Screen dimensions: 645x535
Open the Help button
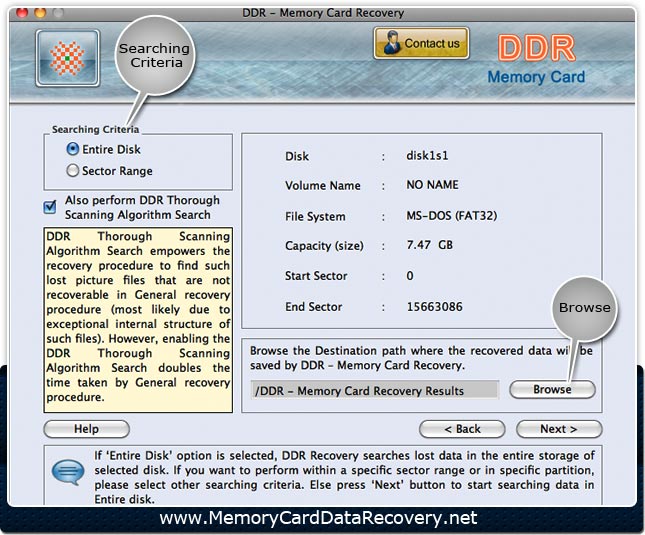coord(86,429)
